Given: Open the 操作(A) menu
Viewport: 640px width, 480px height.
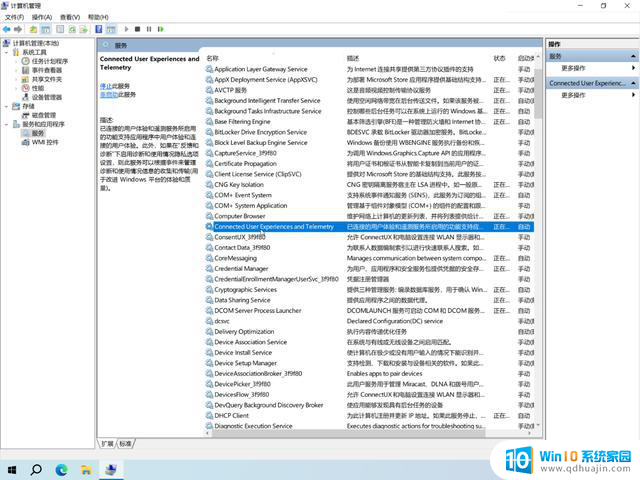Looking at the screenshot, I should click(42, 17).
